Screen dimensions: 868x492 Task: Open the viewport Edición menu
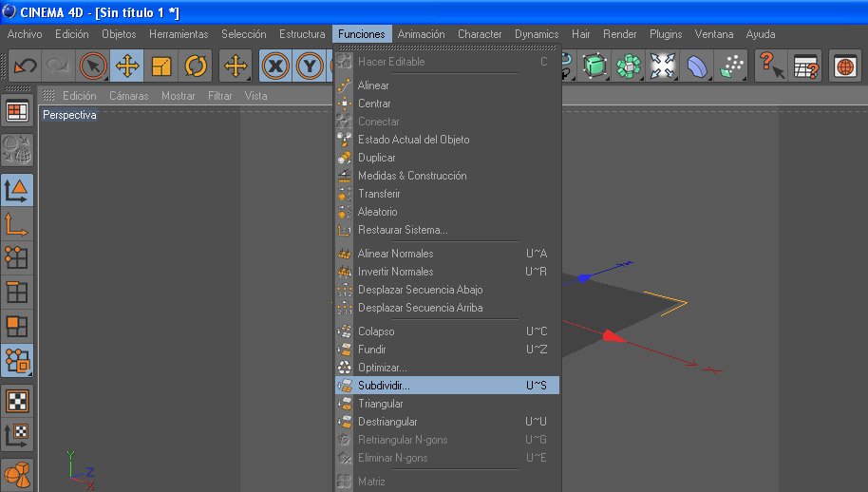pos(79,96)
